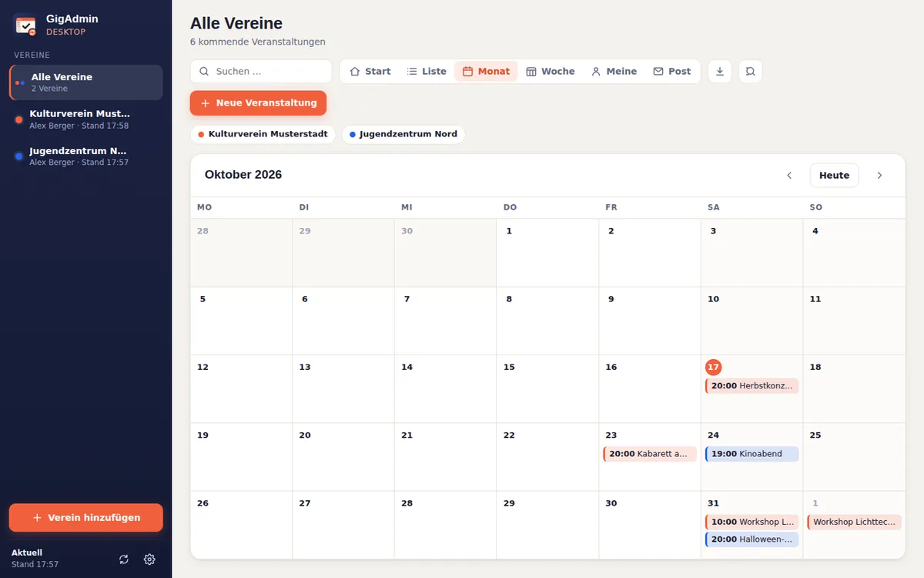Go to previous month with left chevron
The height and width of the screenshot is (578, 924).
(x=789, y=175)
